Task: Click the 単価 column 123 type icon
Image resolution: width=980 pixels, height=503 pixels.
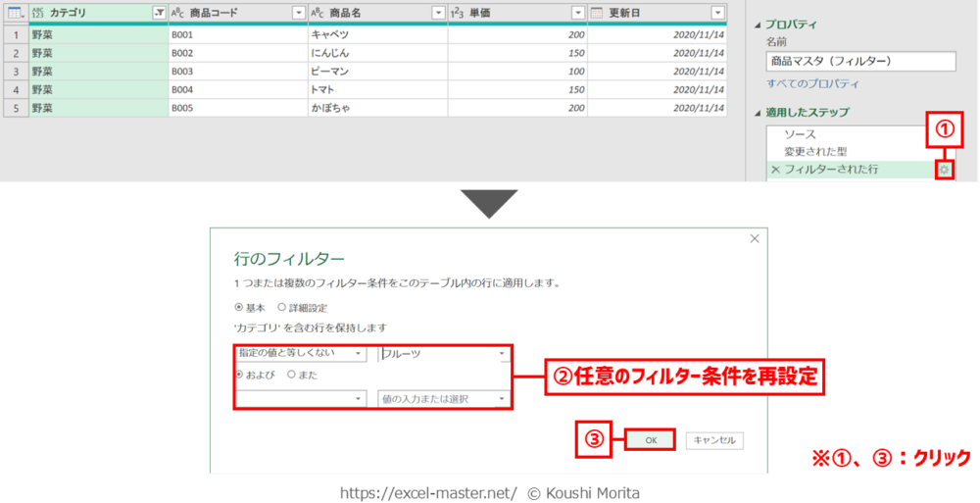Action: pyautogui.click(x=459, y=13)
